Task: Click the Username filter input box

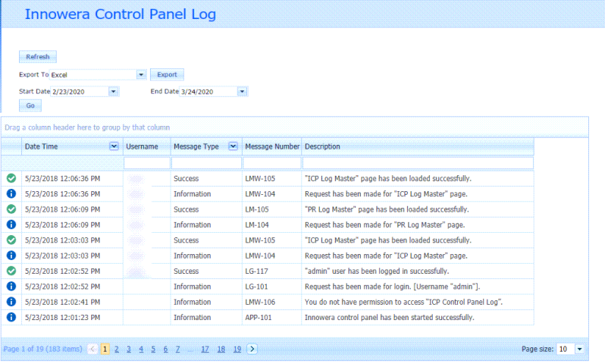Action: (147, 163)
